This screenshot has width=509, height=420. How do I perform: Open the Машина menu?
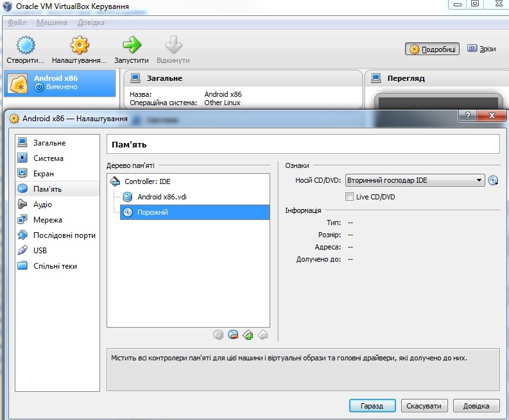[52, 22]
